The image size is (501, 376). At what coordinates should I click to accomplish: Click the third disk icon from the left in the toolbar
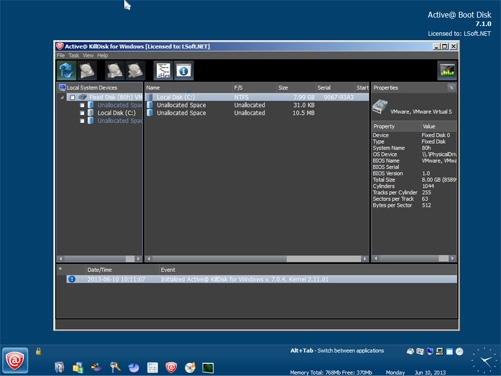115,70
